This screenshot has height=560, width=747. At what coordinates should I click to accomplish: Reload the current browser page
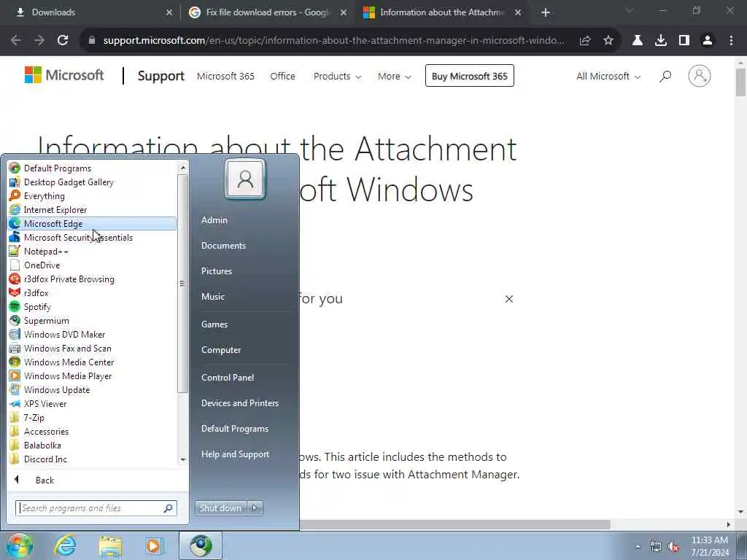pyautogui.click(x=63, y=41)
